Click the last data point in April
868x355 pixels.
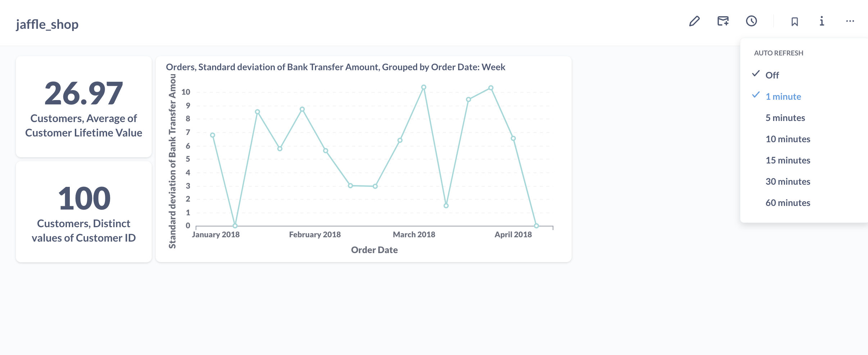536,226
